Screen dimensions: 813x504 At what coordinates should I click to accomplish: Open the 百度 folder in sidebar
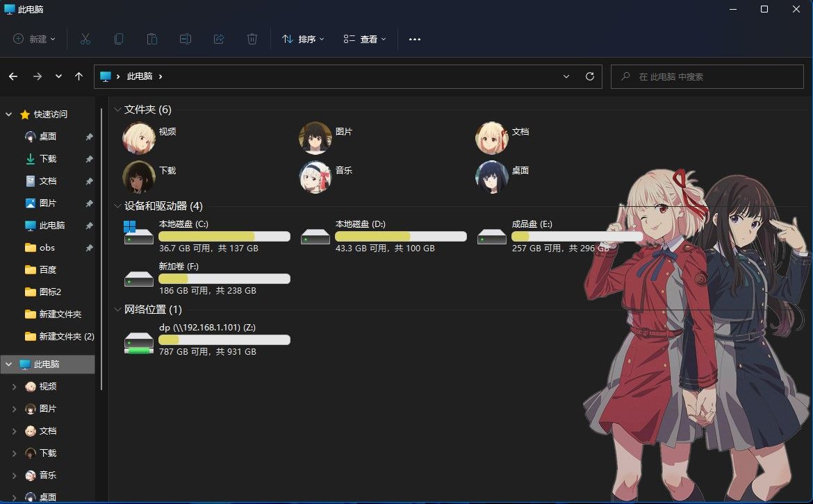(48, 270)
